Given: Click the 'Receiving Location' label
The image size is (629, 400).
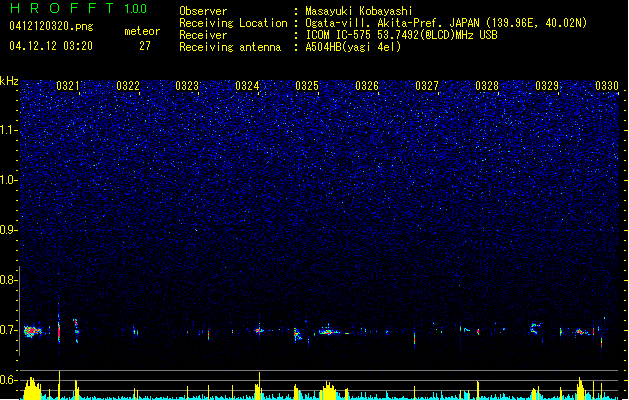Looking at the screenshot, I should pos(233,23).
